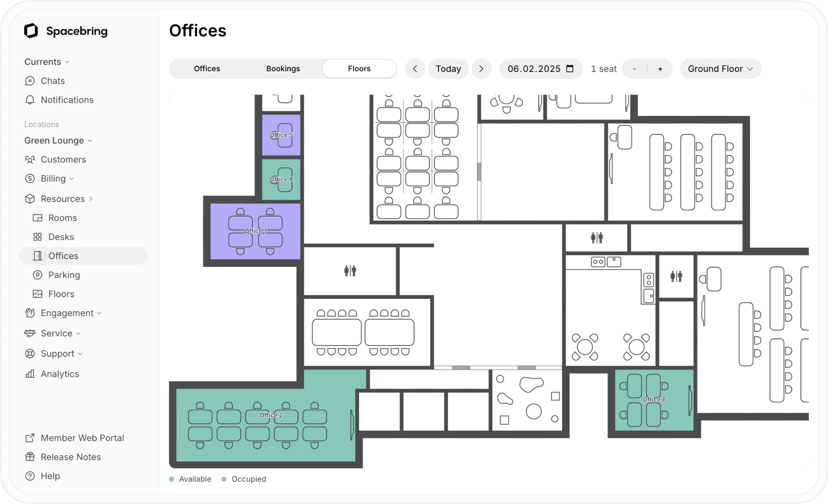This screenshot has width=828, height=504.
Task: Click the purple Occupied legend dot
Action: tap(224, 479)
